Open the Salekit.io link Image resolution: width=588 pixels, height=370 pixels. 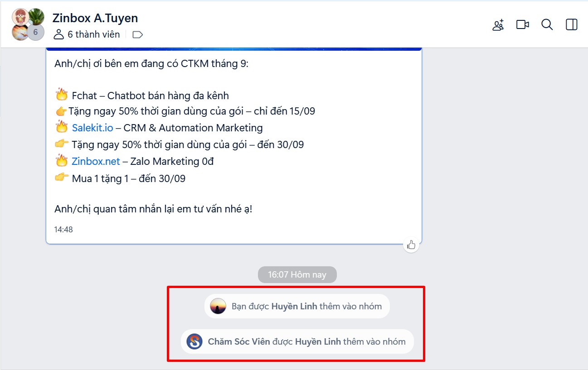click(92, 128)
